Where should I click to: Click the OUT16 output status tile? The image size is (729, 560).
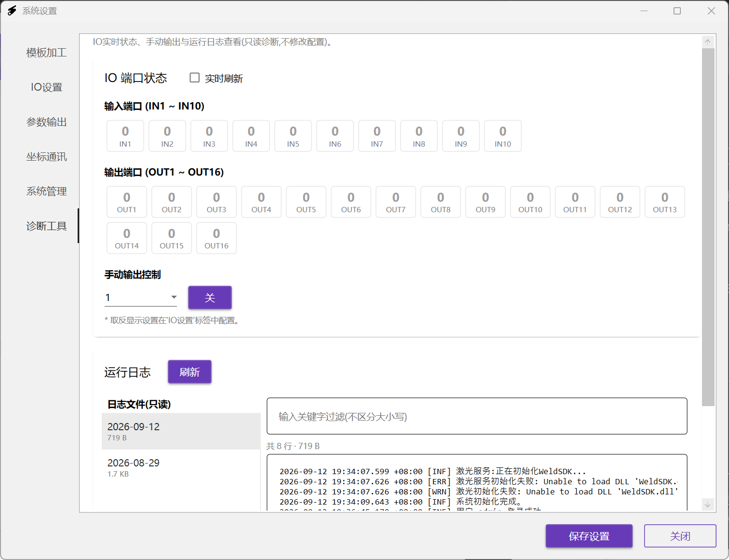[216, 238]
